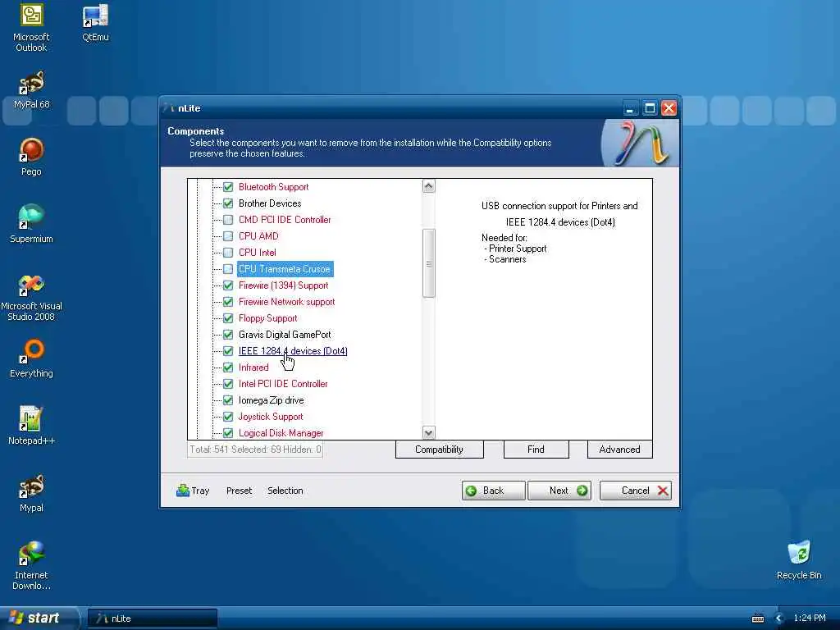Click the Find button

click(x=536, y=450)
